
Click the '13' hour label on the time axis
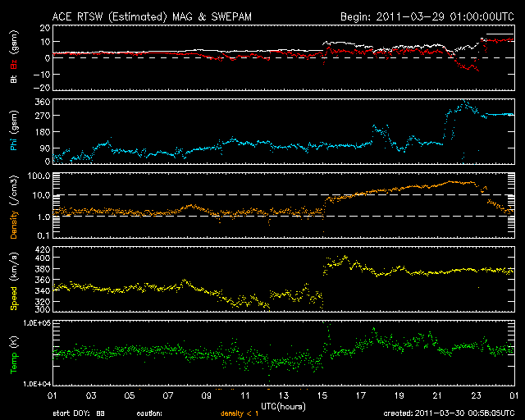pyautogui.click(x=283, y=396)
